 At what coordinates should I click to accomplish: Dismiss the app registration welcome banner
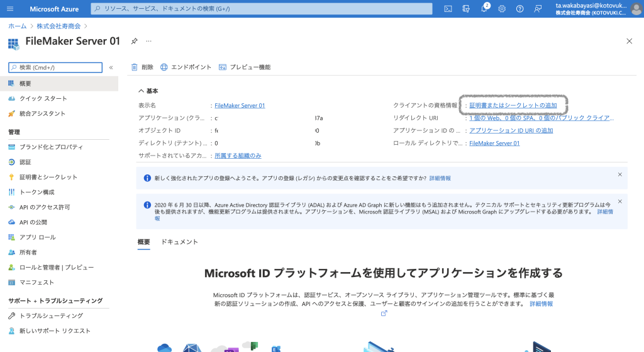619,175
